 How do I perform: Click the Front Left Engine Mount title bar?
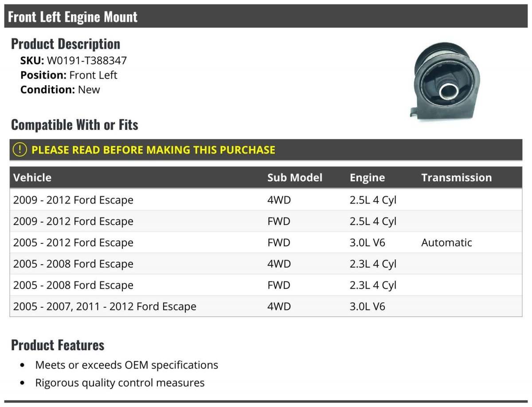(266, 16)
